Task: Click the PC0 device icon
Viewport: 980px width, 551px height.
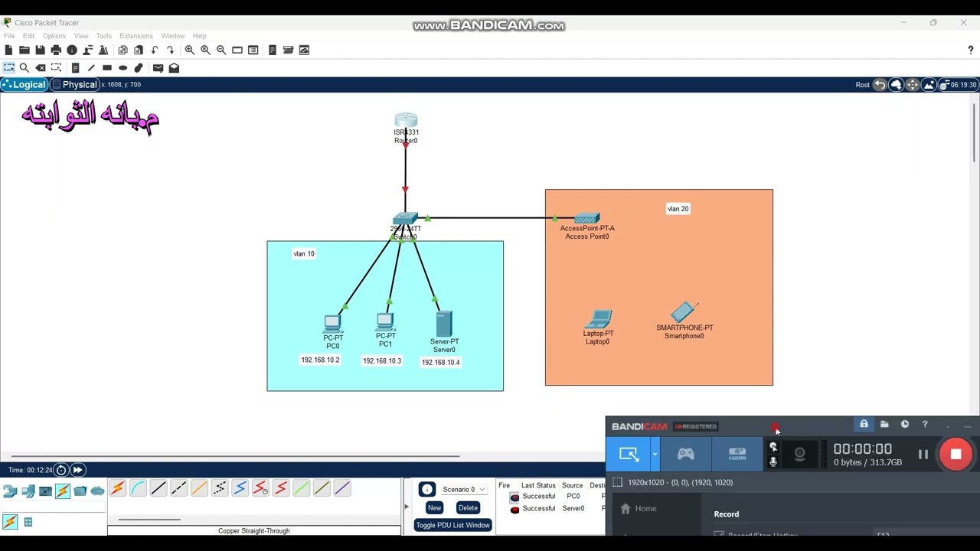Action: [332, 324]
